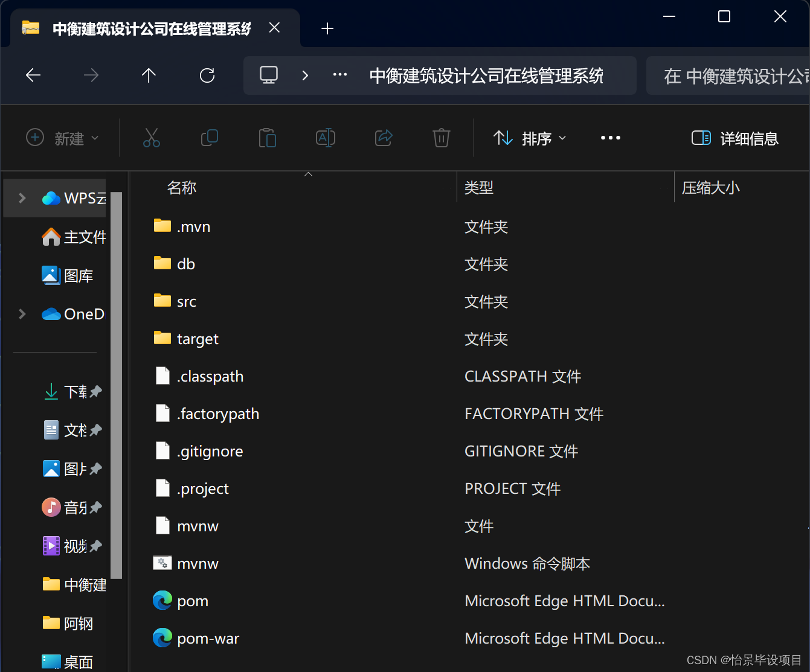Viewport: 810px width, 672px height.
Task: Click the Share icon in toolbar
Action: (x=384, y=138)
